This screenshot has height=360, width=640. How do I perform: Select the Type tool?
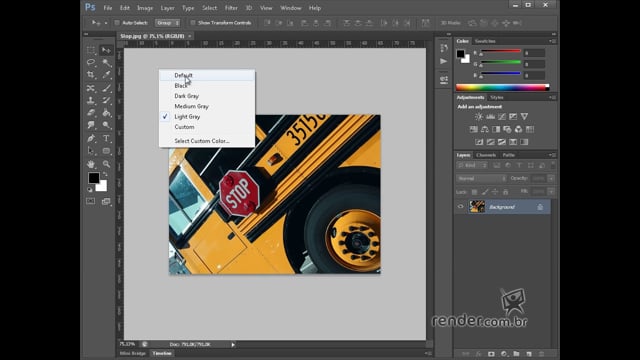[x=106, y=138]
